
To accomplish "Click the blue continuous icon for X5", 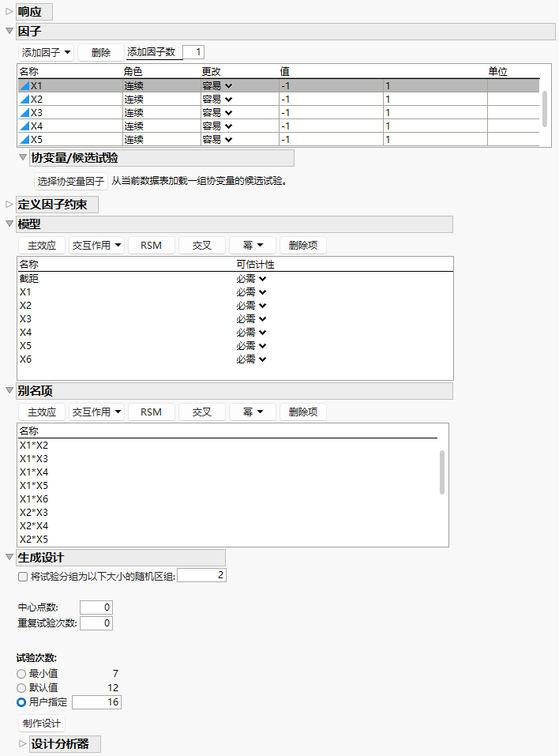I will 24,140.
